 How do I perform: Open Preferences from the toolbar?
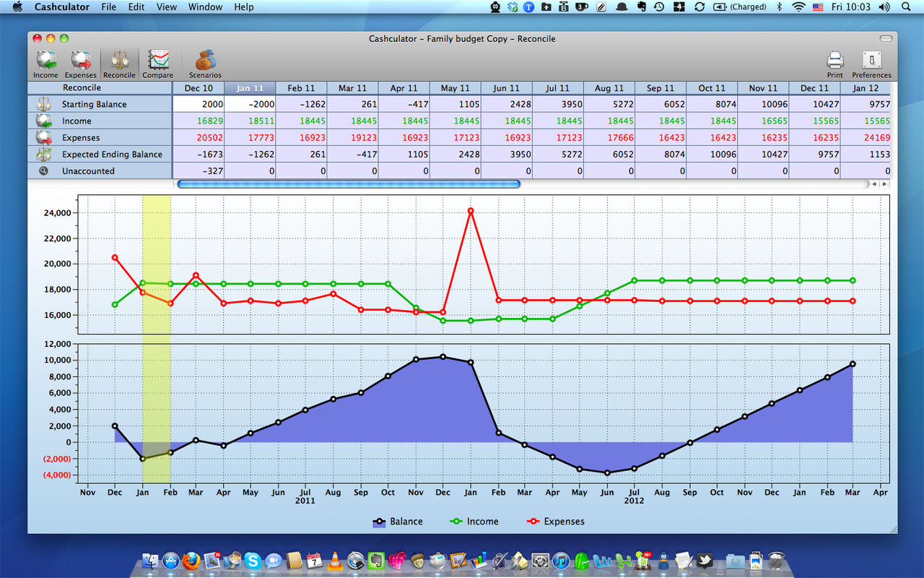click(x=871, y=64)
